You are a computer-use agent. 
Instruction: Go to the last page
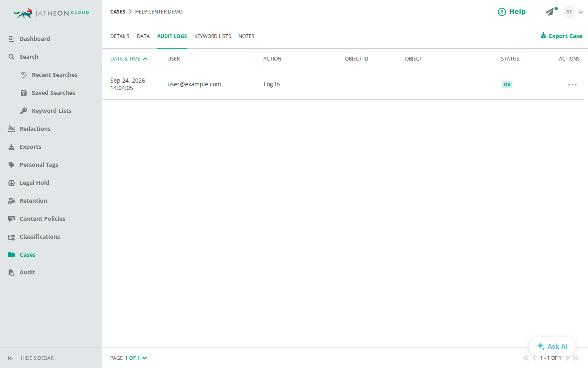tap(576, 358)
